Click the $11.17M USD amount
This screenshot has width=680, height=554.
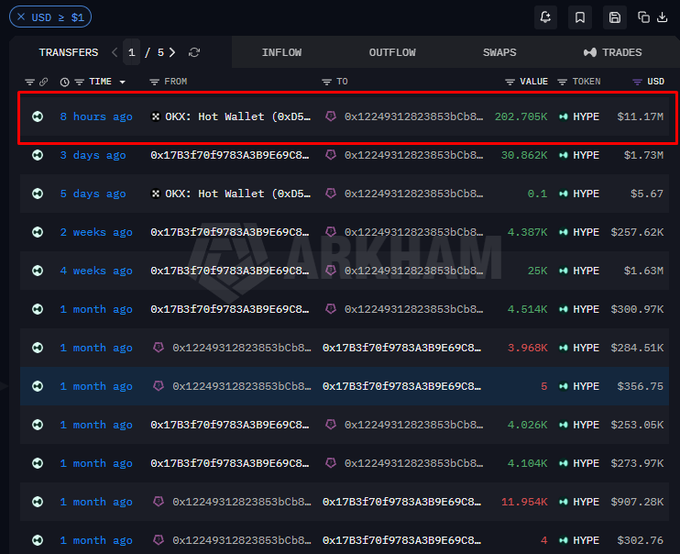tap(640, 116)
